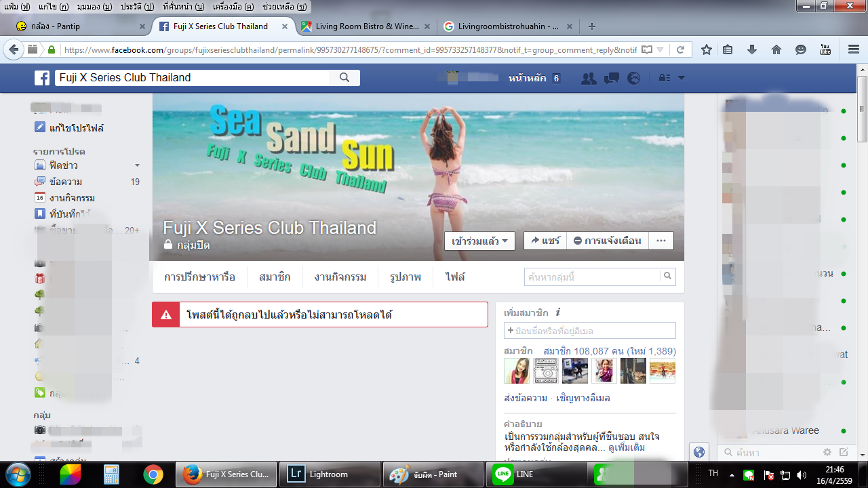The image size is (868, 488).
Task: Click the ค้นหากลุ่มนี้ group search field
Action: tap(592, 277)
